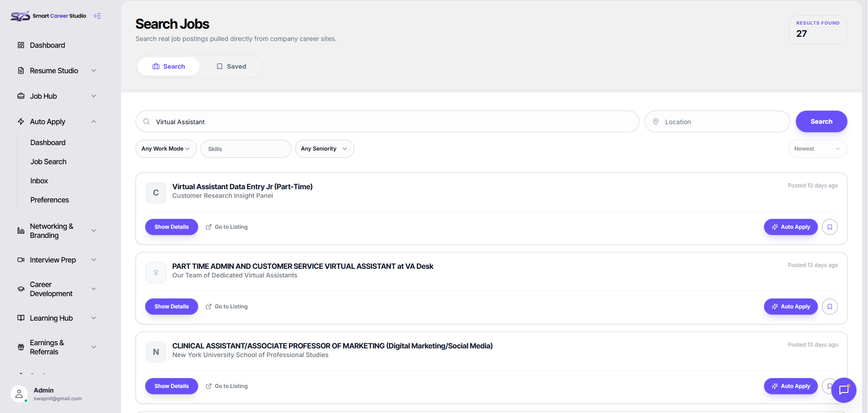Image resolution: width=868 pixels, height=413 pixels.
Task: Collapse the Auto Apply menu chevron
Action: point(94,121)
